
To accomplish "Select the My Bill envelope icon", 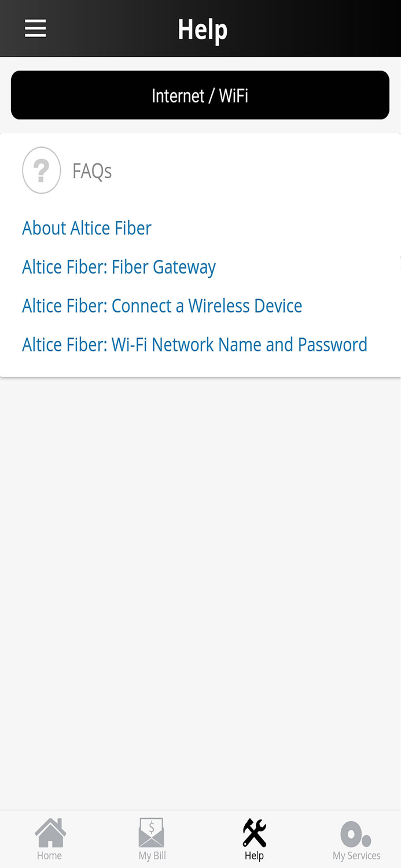I will pos(152,831).
